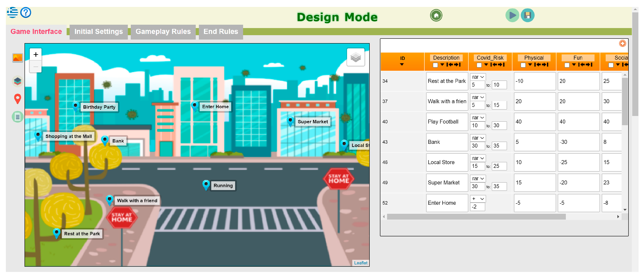Click the orange add row plus icon
Screen dimensions: 644x278
point(622,44)
